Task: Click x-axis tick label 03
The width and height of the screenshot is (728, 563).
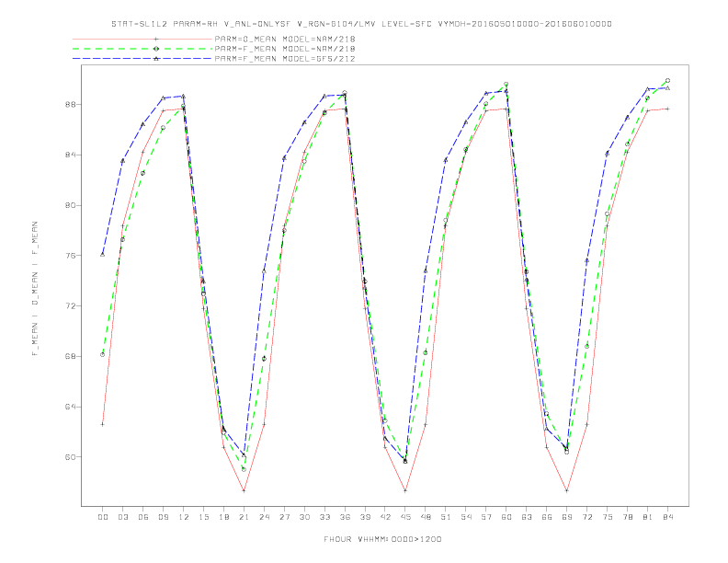Action: (122, 517)
